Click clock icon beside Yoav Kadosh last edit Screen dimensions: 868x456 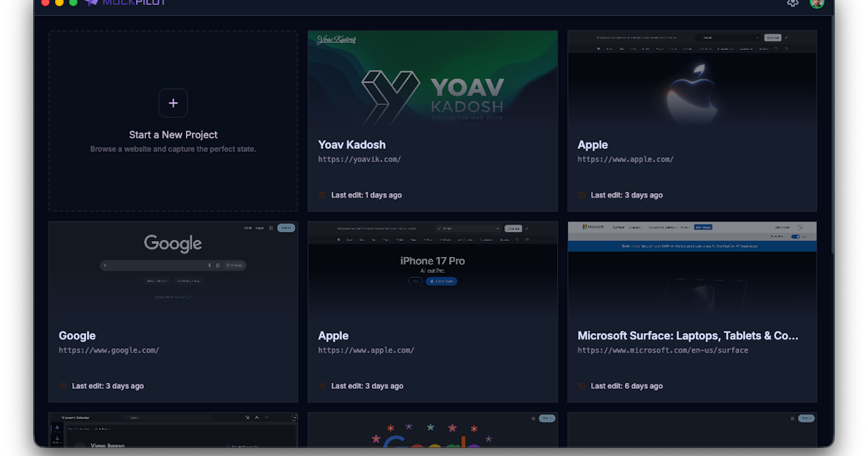(323, 195)
